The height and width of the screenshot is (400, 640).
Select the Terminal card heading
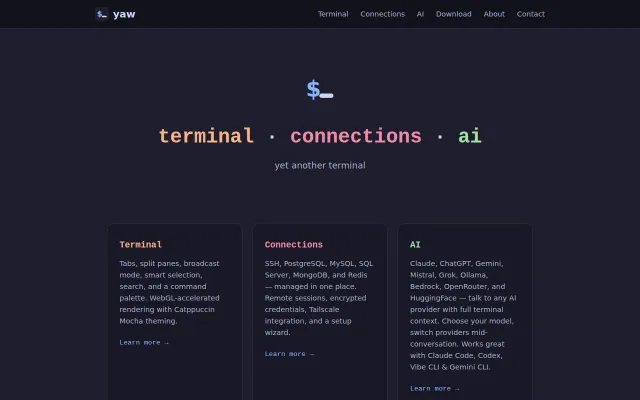click(140, 244)
